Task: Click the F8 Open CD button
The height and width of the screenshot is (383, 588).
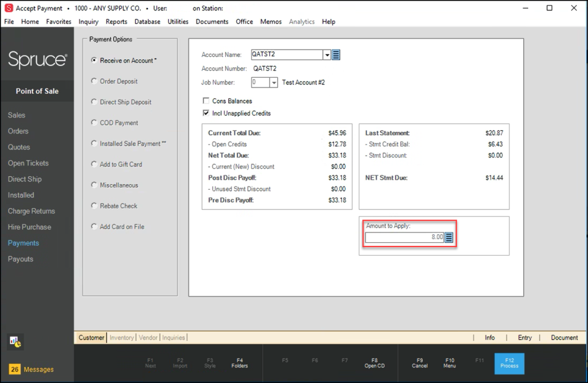Action: [x=374, y=363]
